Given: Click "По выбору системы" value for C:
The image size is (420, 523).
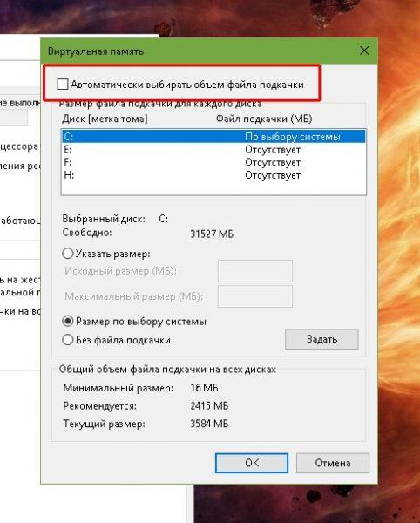Looking at the screenshot, I should 293,137.
